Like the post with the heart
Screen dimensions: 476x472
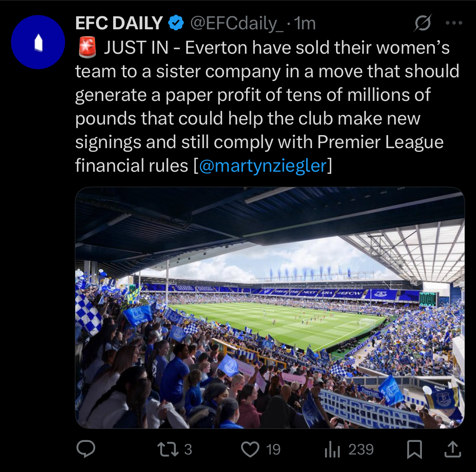click(x=250, y=450)
